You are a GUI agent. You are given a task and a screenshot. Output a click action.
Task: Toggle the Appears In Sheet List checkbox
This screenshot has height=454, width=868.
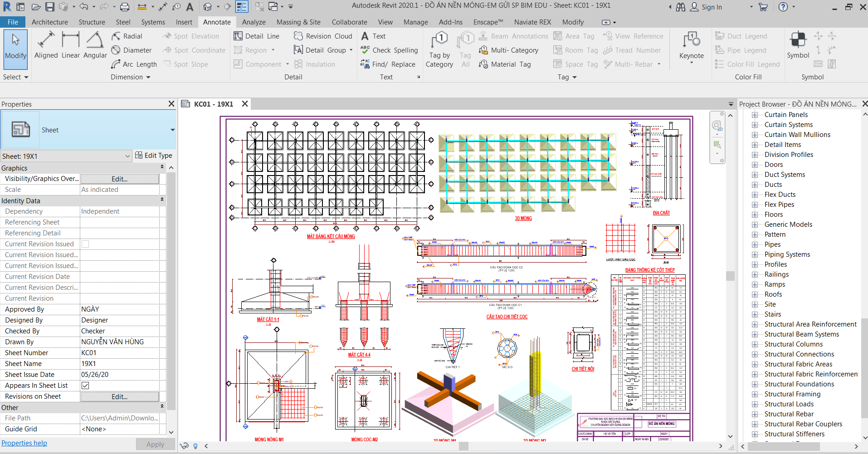tap(85, 385)
